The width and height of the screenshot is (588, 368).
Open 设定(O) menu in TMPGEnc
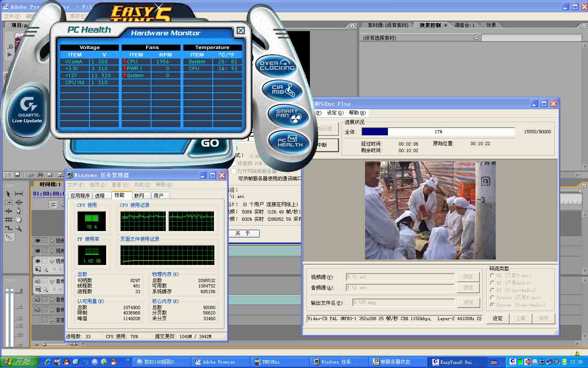click(x=335, y=113)
